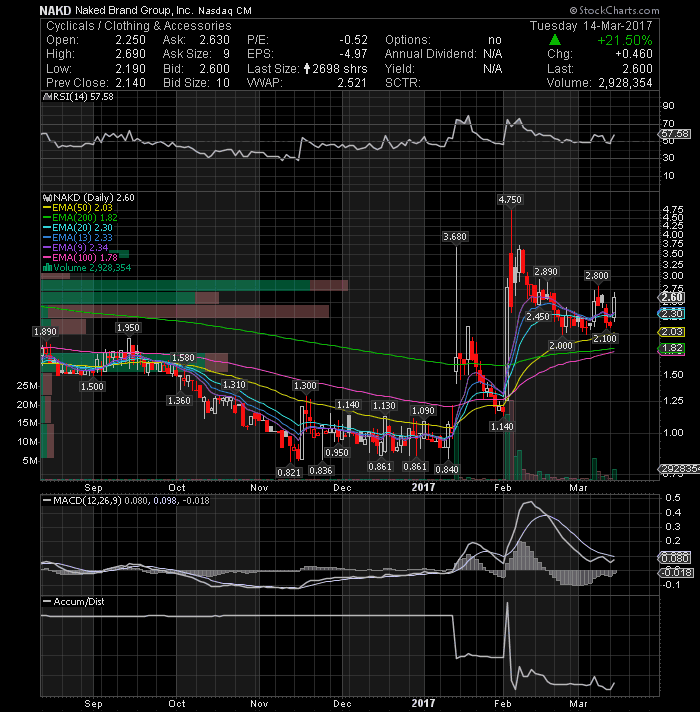Click the Accum/Dist legend dash icon

47,601
